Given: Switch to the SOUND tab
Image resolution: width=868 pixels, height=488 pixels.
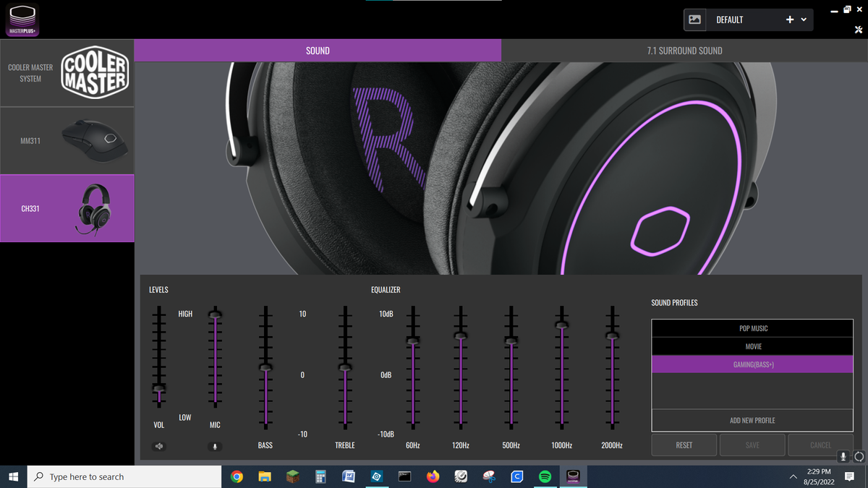Looking at the screenshot, I should (x=318, y=51).
